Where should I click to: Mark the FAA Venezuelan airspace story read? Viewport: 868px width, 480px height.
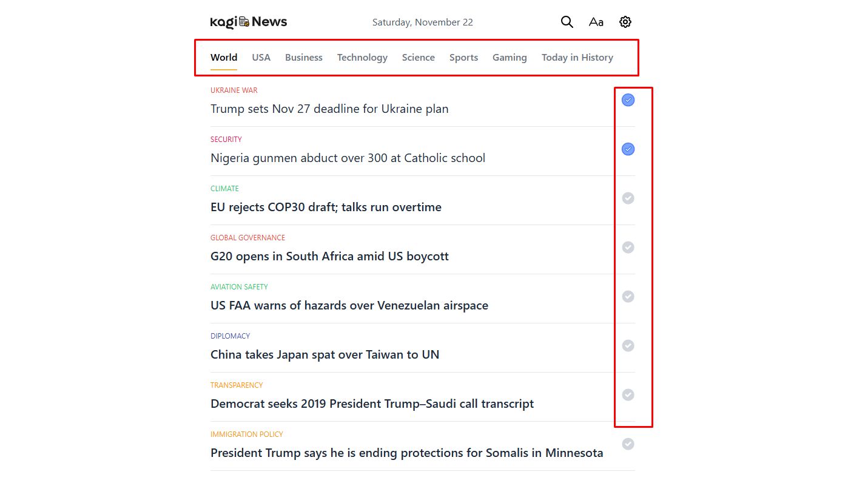[628, 296]
